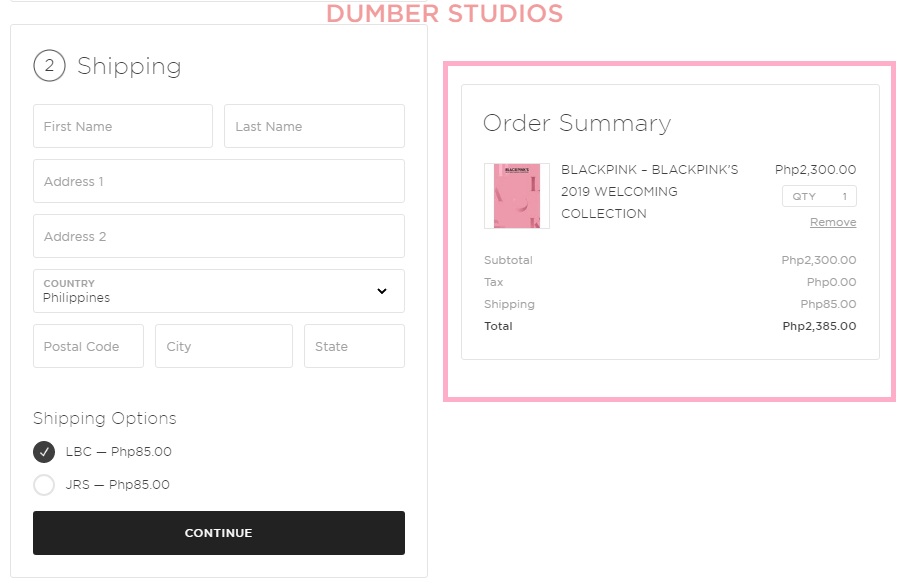This screenshot has width=906, height=587.
Task: Expand the Philippines country selector
Action: [x=219, y=291]
